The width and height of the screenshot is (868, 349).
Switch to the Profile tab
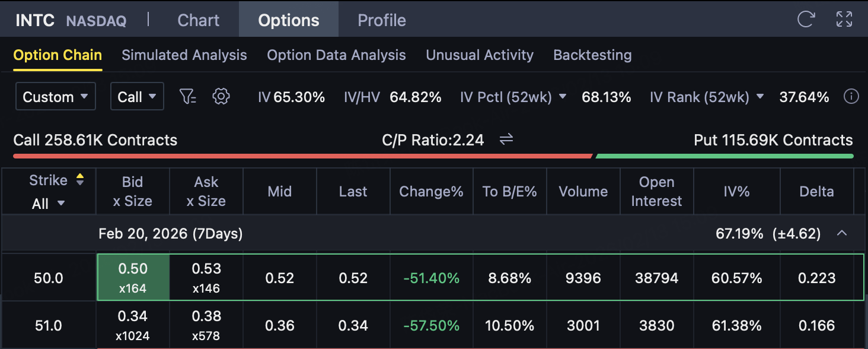click(381, 20)
